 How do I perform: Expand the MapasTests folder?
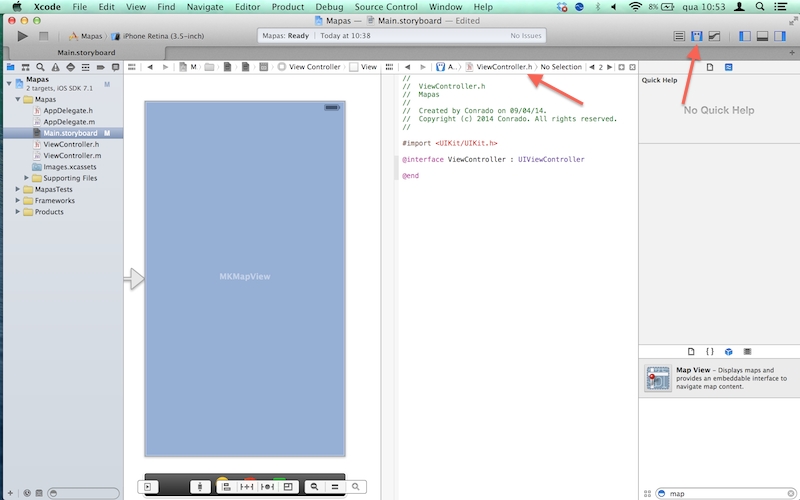click(x=18, y=189)
